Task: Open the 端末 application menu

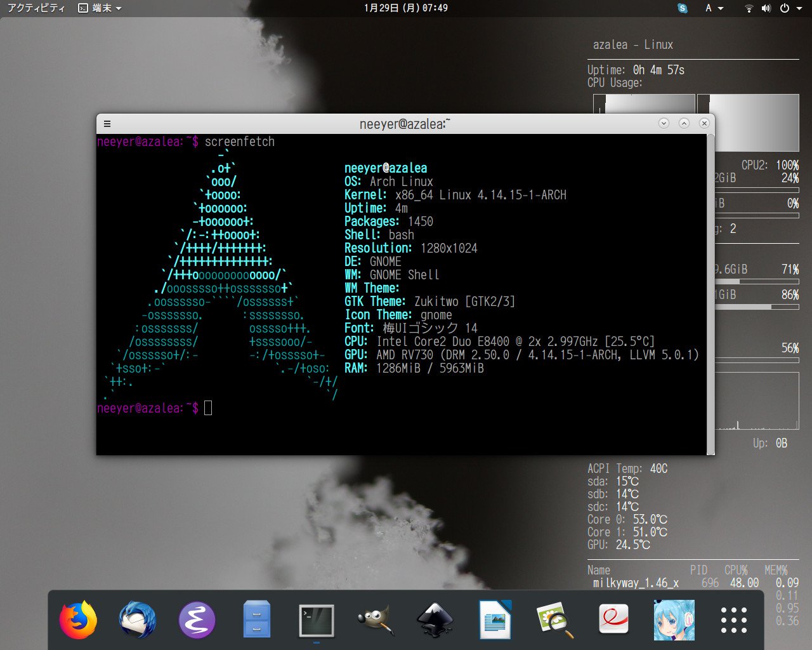Action: [x=100, y=8]
